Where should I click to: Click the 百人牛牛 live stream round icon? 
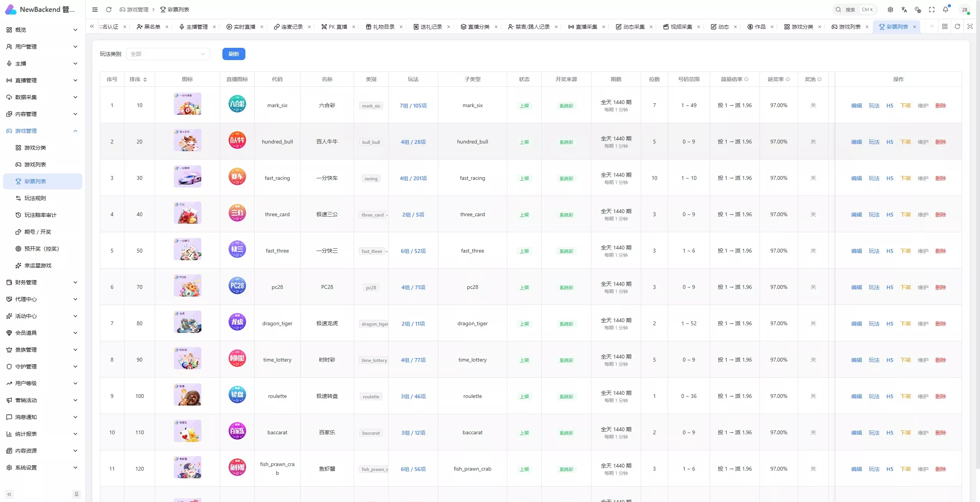(x=237, y=140)
